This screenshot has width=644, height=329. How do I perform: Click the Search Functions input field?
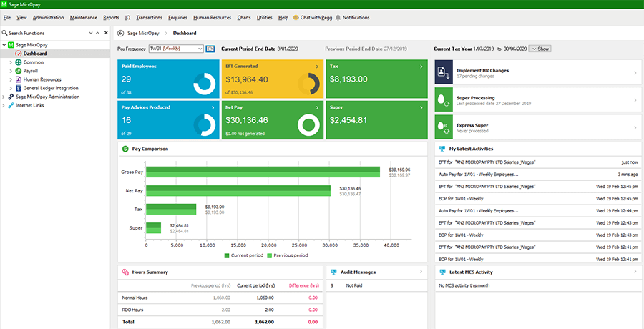point(47,34)
